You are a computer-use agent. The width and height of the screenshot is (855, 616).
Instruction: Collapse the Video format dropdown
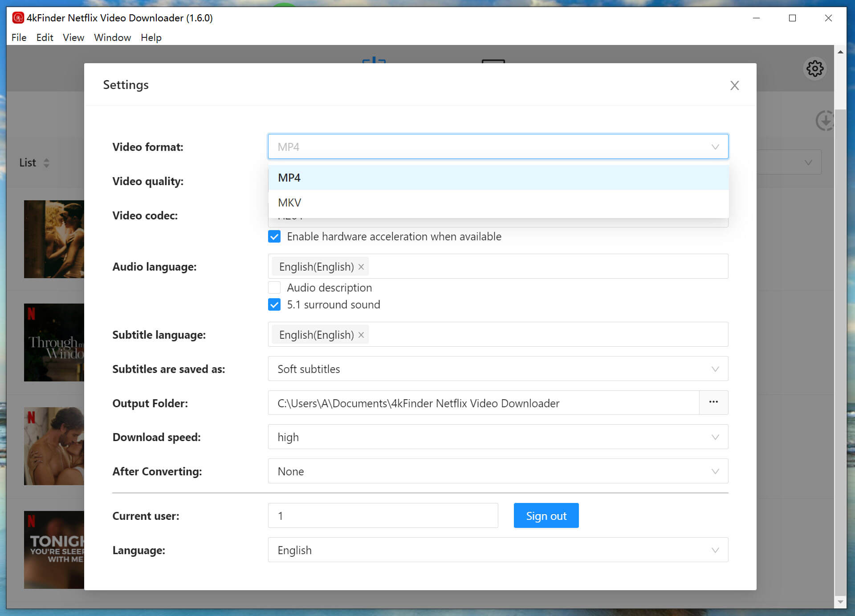point(715,147)
